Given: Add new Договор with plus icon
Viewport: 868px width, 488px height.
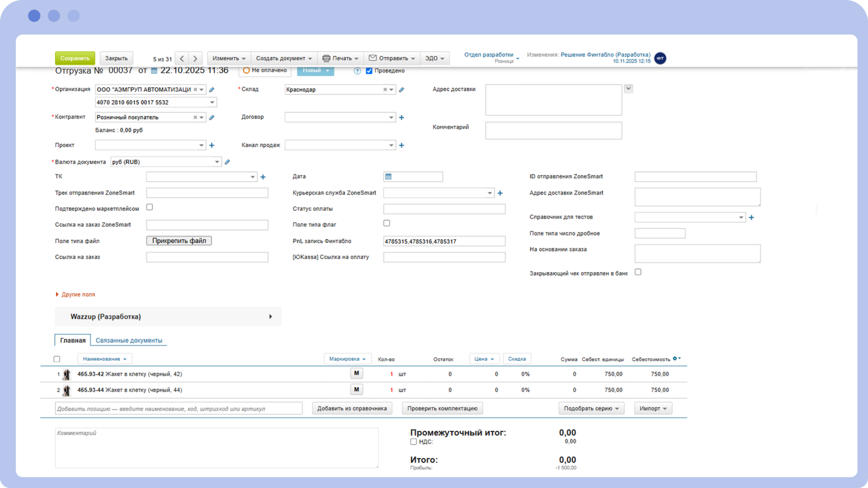Looking at the screenshot, I should [x=401, y=118].
